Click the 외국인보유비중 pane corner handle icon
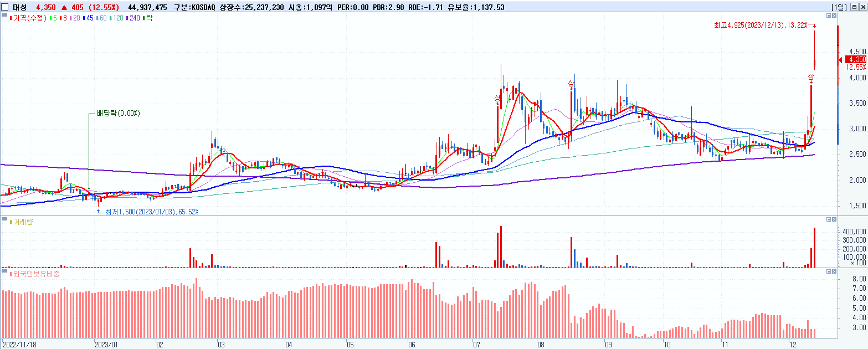The width and height of the screenshot is (868, 349). pos(3,271)
